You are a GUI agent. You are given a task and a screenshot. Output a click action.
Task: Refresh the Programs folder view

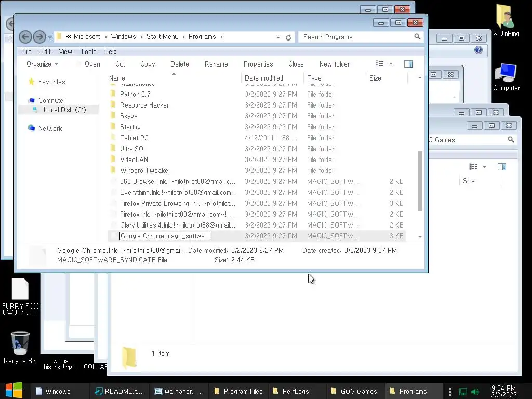288,37
